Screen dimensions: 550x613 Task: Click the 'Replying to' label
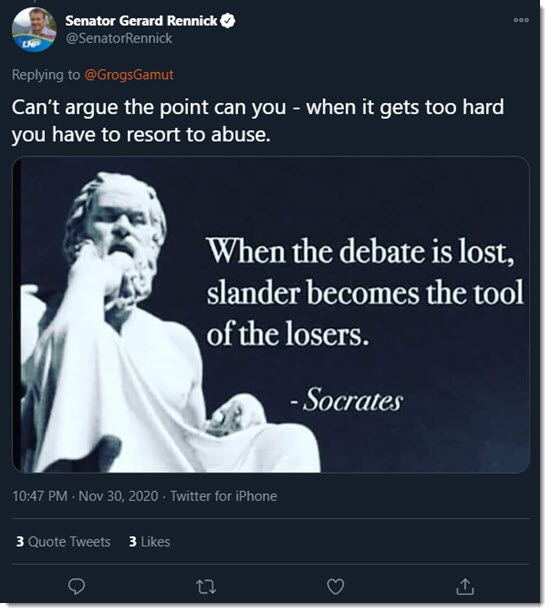46,74
